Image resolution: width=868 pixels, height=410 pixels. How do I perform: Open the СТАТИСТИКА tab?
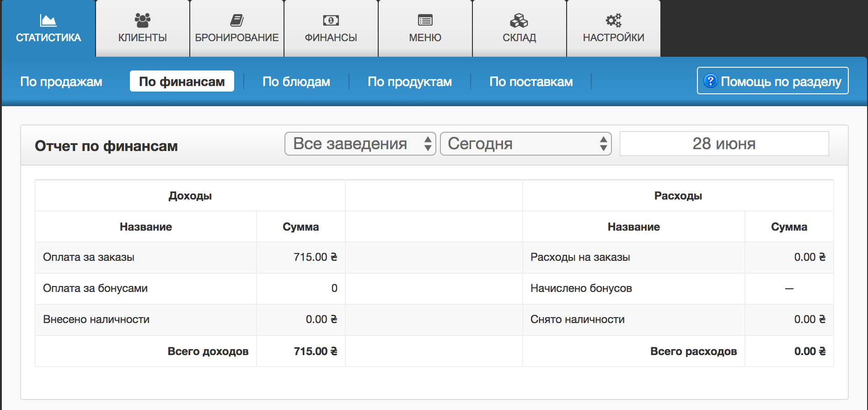tap(48, 28)
